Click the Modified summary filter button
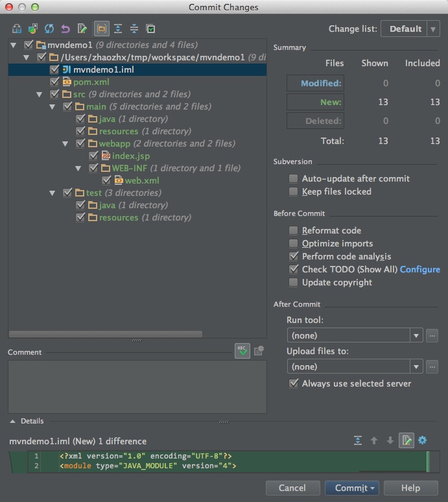 [315, 83]
